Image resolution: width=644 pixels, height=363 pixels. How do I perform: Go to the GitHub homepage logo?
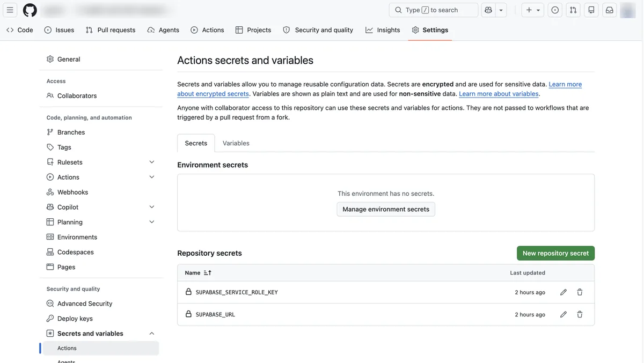[30, 10]
